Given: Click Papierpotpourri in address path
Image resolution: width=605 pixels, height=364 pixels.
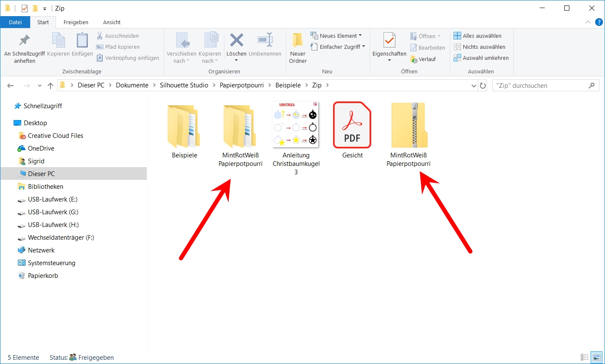Looking at the screenshot, I should (x=242, y=85).
